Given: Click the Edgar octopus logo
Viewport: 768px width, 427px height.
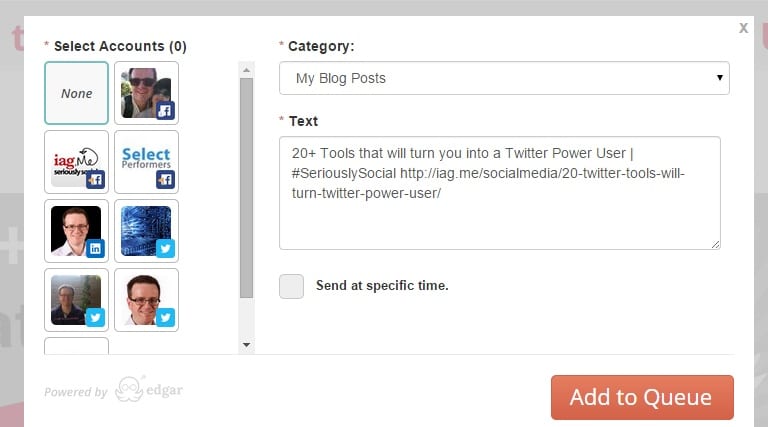Looking at the screenshot, I should pos(129,389).
